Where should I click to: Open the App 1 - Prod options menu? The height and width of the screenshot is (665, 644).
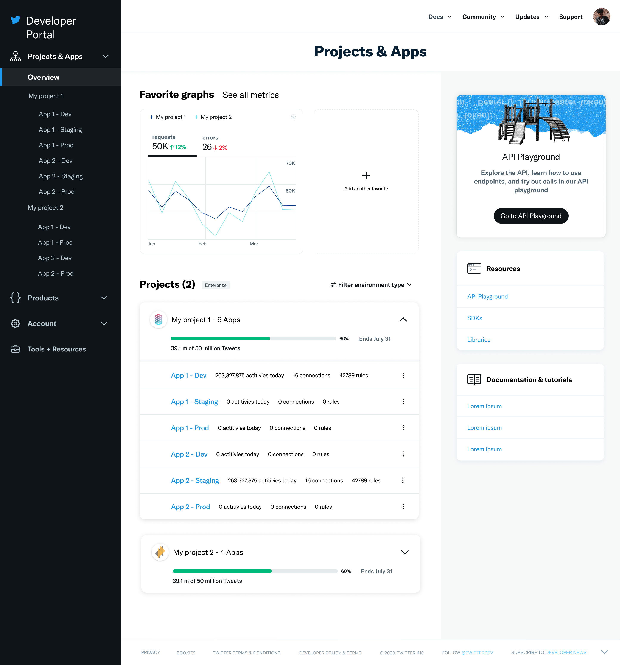403,427
